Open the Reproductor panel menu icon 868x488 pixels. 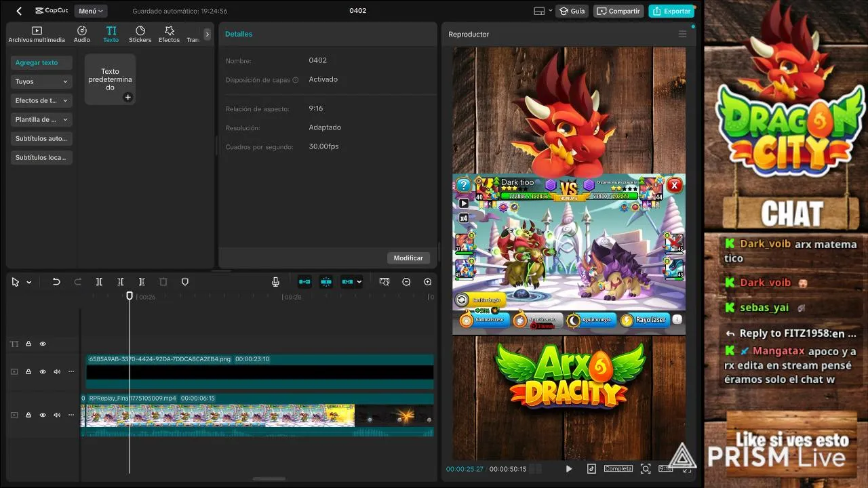682,34
